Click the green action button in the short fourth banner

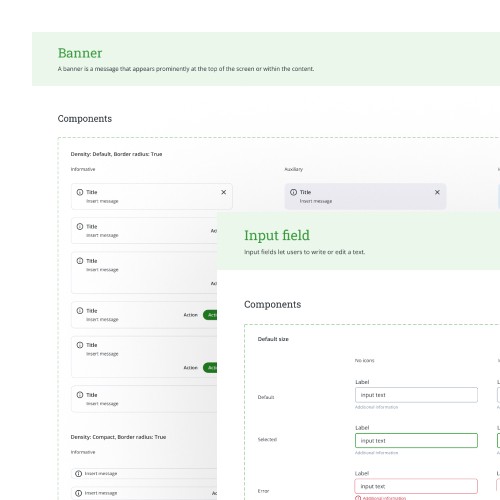[x=210, y=315]
